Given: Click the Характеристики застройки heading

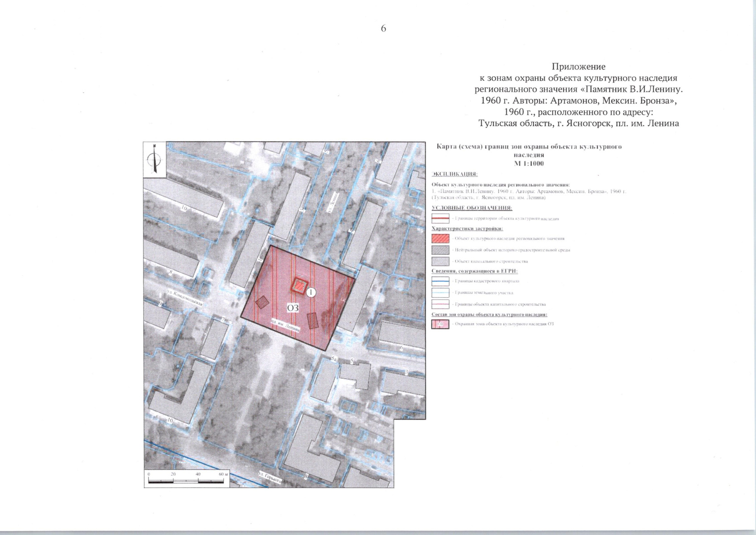Looking at the screenshot, I should [467, 229].
